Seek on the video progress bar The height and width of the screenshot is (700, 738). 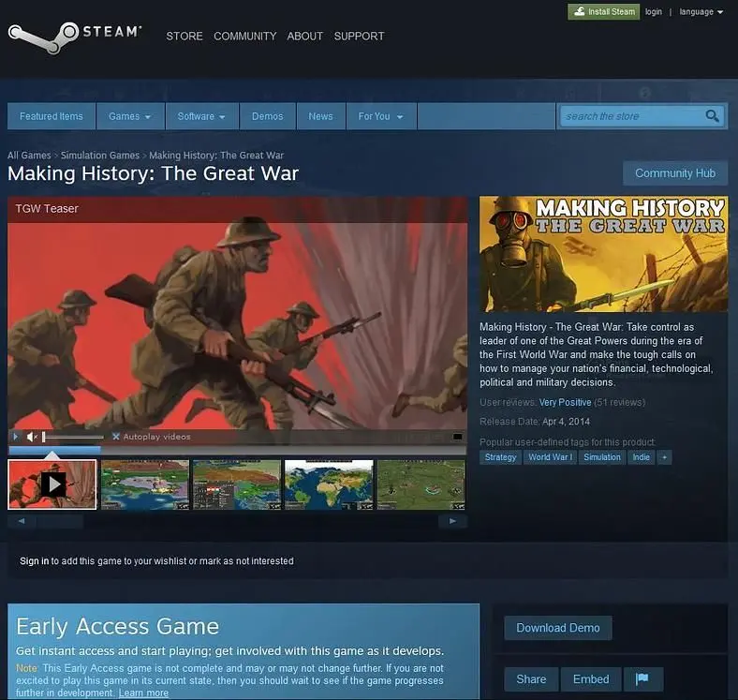(x=238, y=451)
